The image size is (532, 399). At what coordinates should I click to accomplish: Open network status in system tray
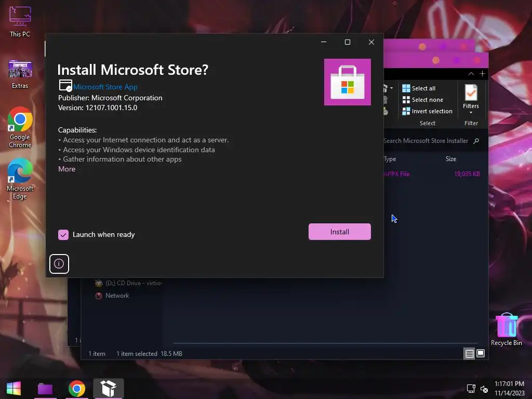tap(471, 389)
